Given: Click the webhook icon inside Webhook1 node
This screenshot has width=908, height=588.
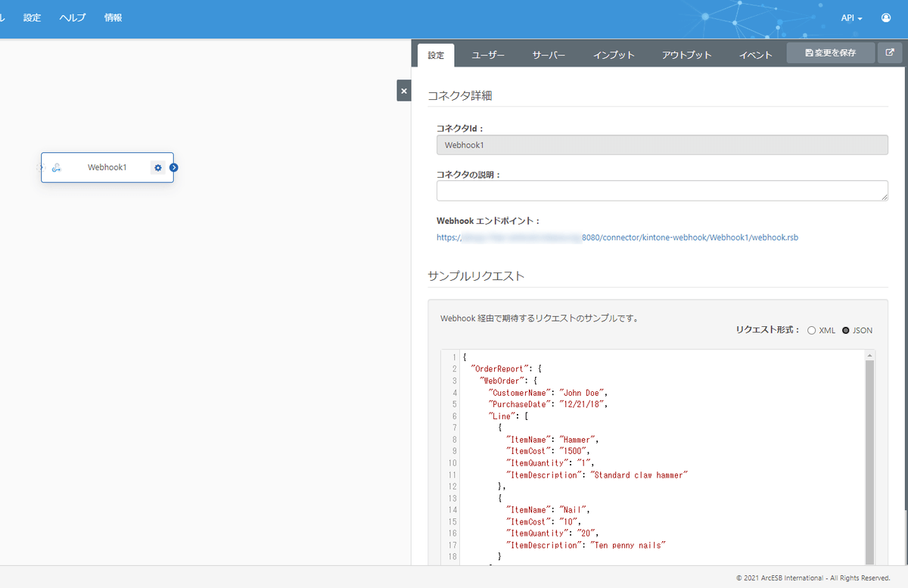Looking at the screenshot, I should click(57, 167).
